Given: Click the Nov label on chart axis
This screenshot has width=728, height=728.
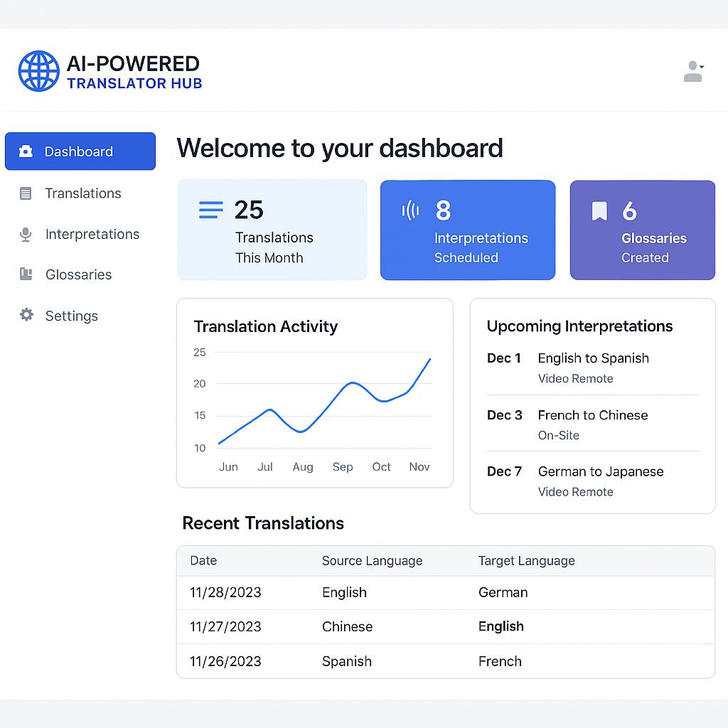Looking at the screenshot, I should pyautogui.click(x=419, y=466).
